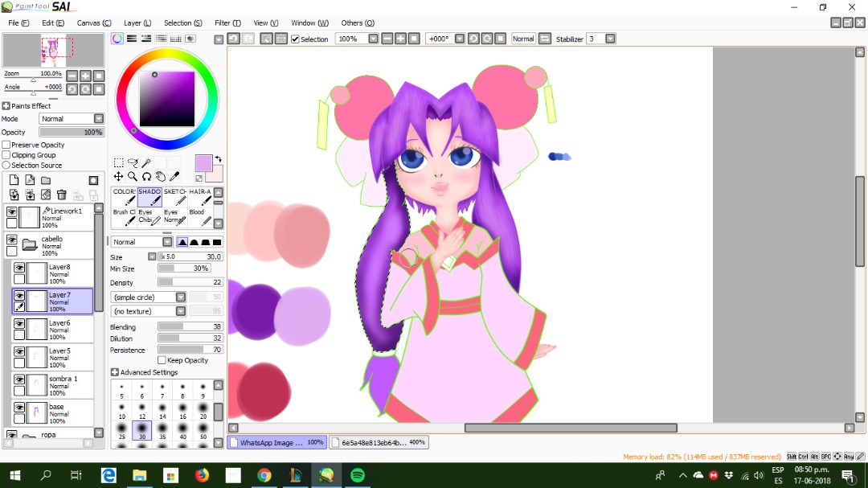Zoom in with navigator plus button
Viewport: 868px width, 488px height.
86,76
